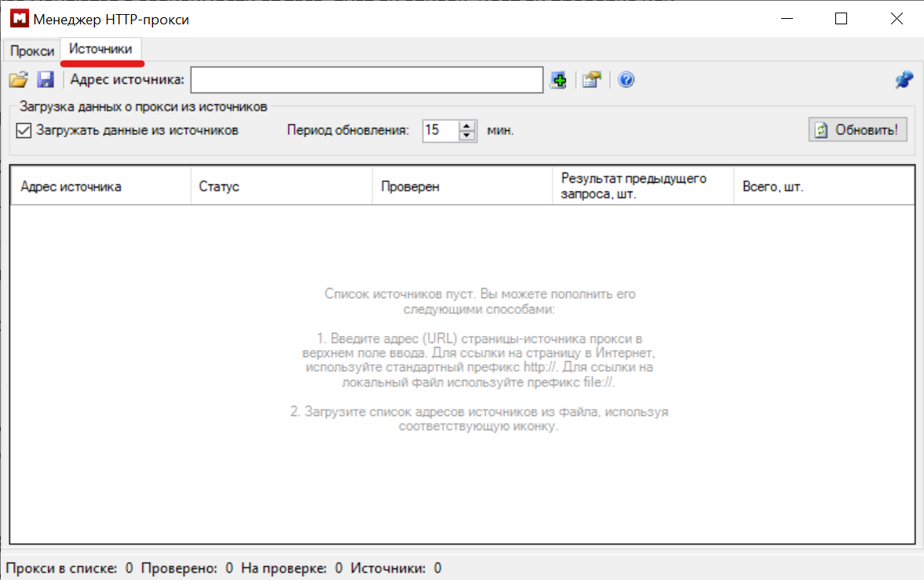This screenshot has height=580, width=924.
Task: Click the red app icon in title bar
Action: (17, 19)
